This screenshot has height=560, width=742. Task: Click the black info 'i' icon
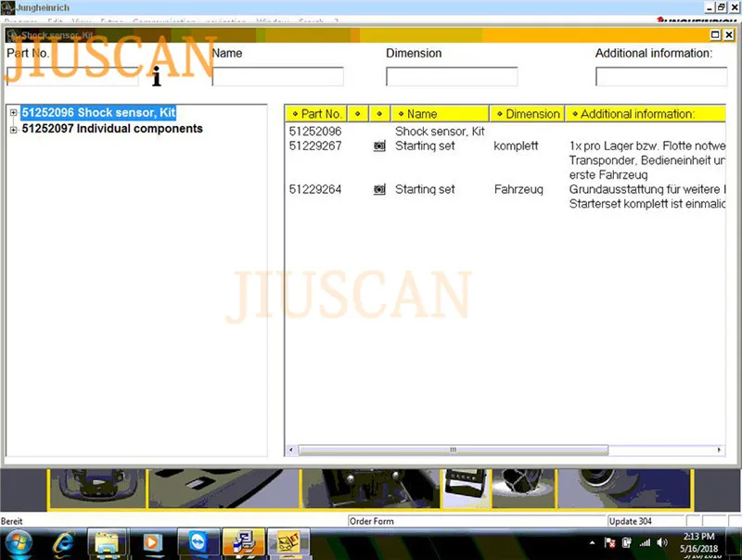[157, 76]
